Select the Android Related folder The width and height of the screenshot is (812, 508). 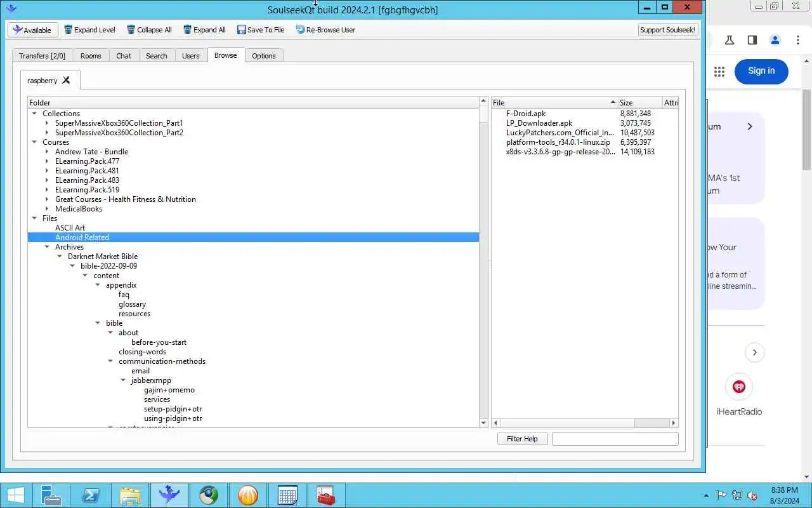pyautogui.click(x=82, y=237)
